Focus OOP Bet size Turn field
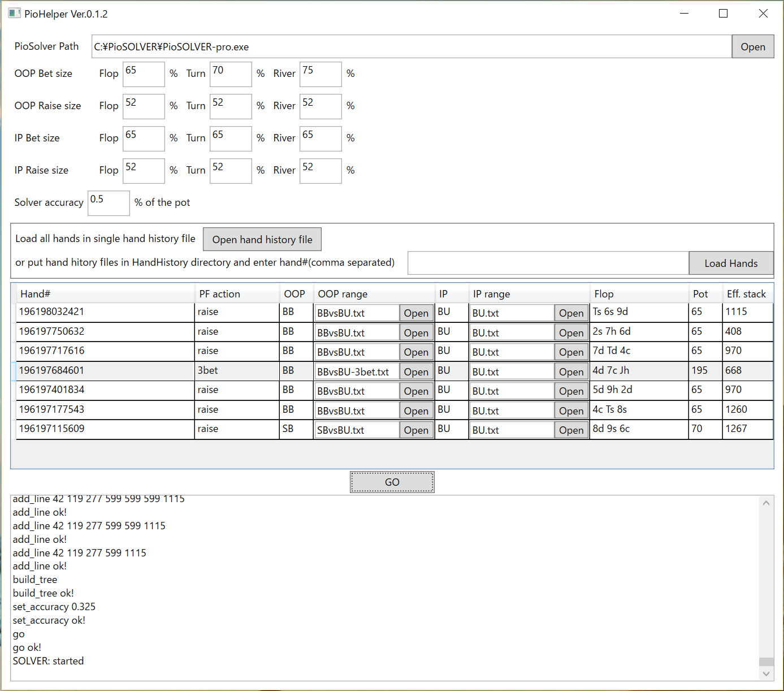The height and width of the screenshot is (691, 784). coord(231,74)
